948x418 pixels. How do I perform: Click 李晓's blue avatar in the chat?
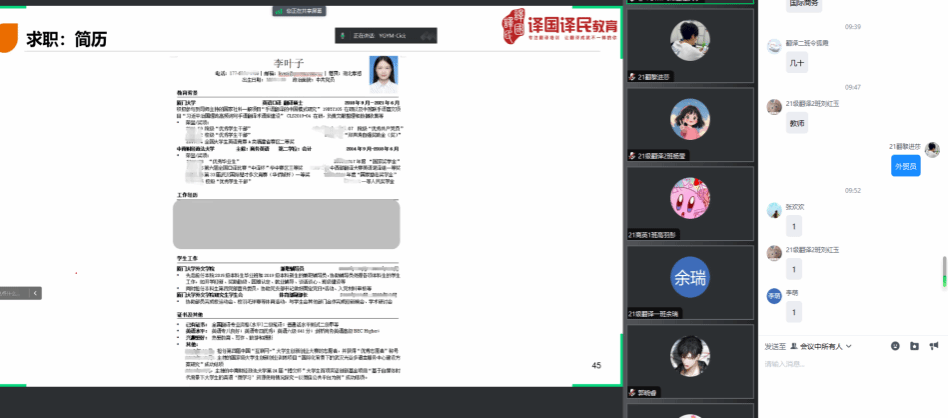point(773,296)
